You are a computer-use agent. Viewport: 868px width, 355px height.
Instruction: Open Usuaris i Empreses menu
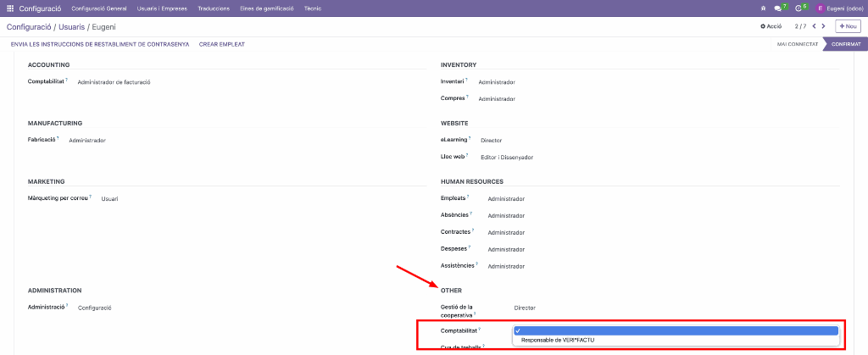(x=164, y=8)
